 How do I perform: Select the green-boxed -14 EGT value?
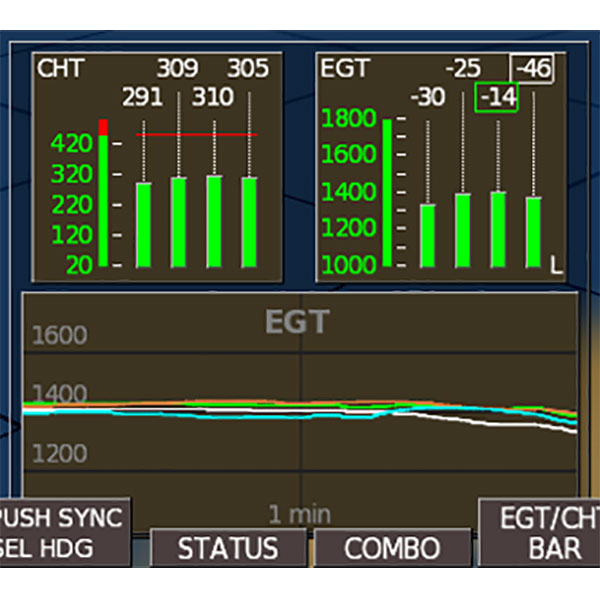click(496, 98)
